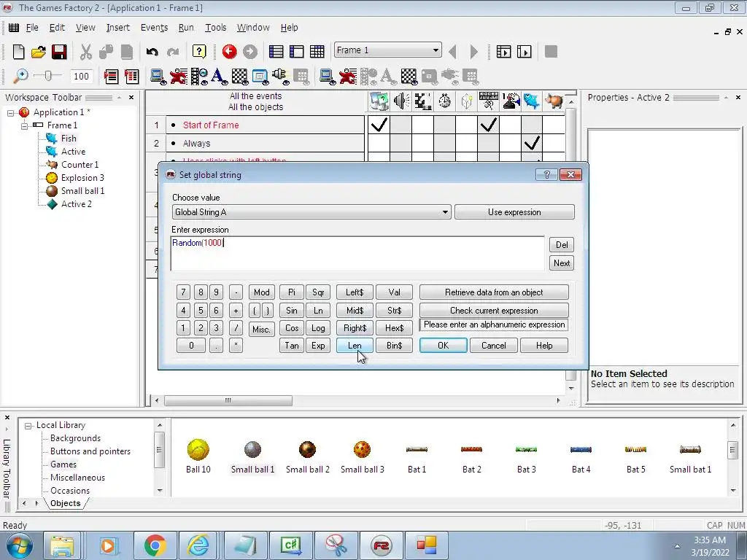Click the Timer clock column icon
This screenshot has width=747, height=560.
tap(445, 101)
